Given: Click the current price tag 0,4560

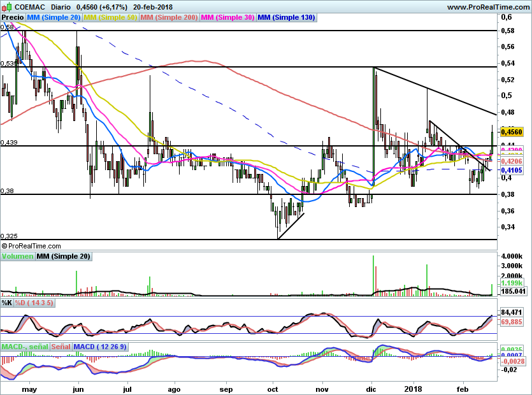Looking at the screenshot, I should 512,132.
